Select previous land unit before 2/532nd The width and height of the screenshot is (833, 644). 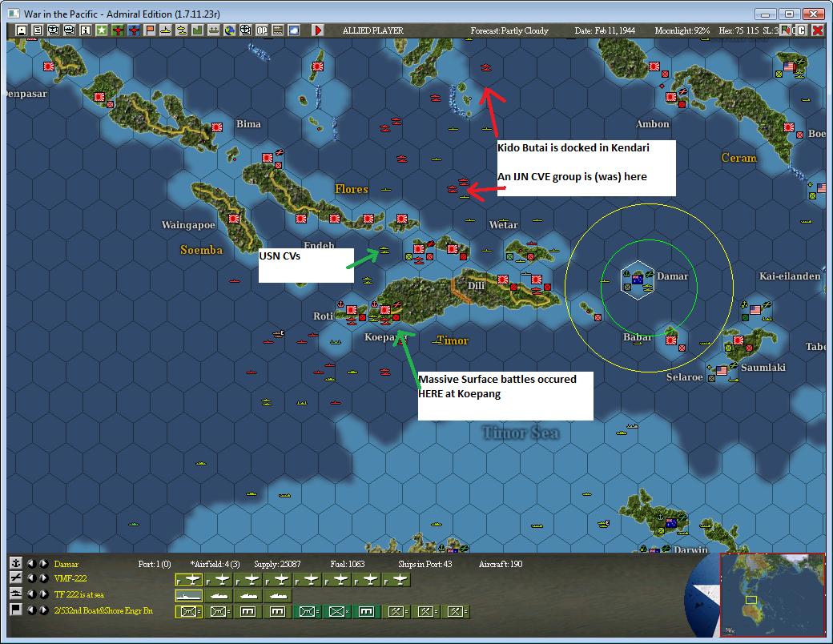tap(32, 610)
